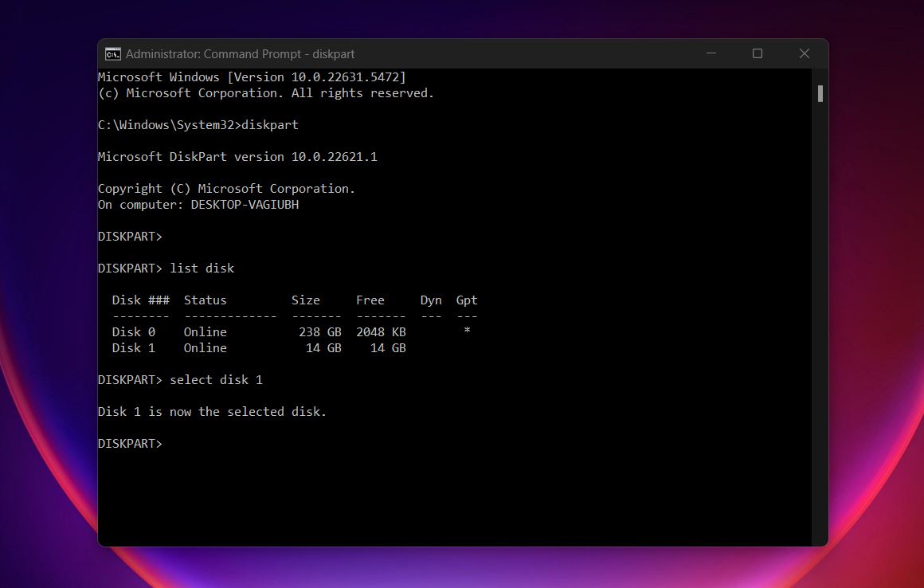Maximize the Command Prompt window
This screenshot has height=588, width=924.
point(758,53)
